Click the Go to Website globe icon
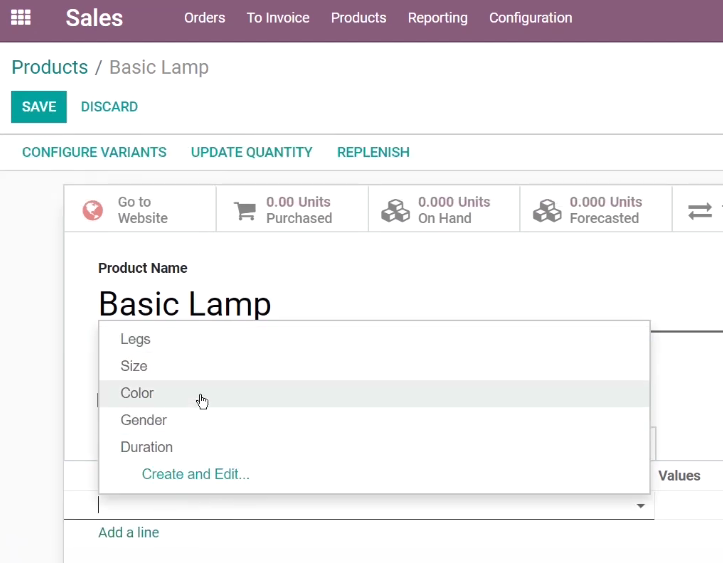This screenshot has height=563, width=723. pyautogui.click(x=93, y=210)
